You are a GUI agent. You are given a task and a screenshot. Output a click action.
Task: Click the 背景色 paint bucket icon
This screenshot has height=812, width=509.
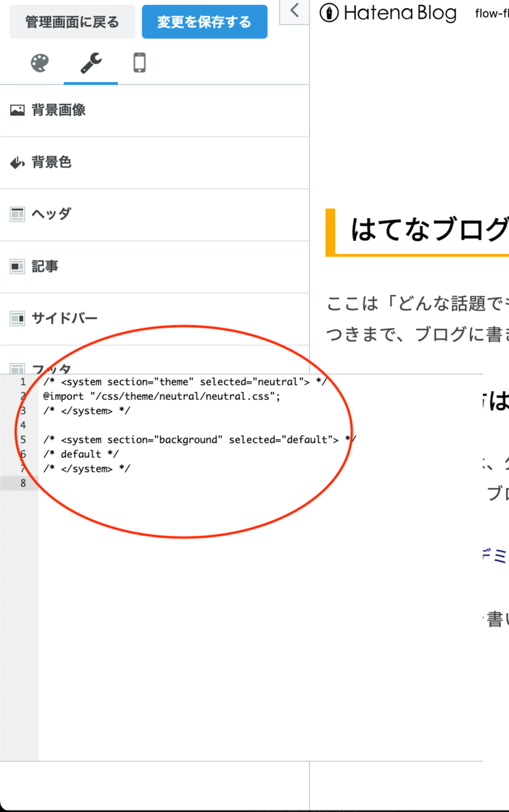pos(18,162)
